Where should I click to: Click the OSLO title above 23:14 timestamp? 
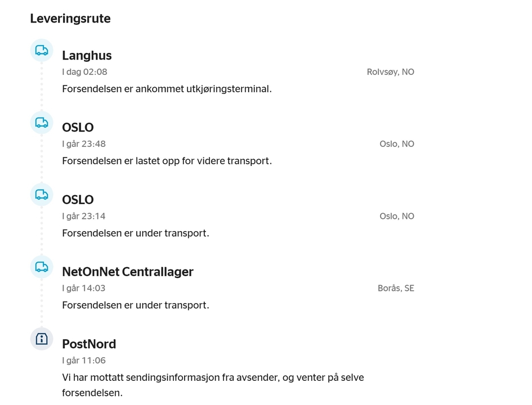(x=78, y=200)
